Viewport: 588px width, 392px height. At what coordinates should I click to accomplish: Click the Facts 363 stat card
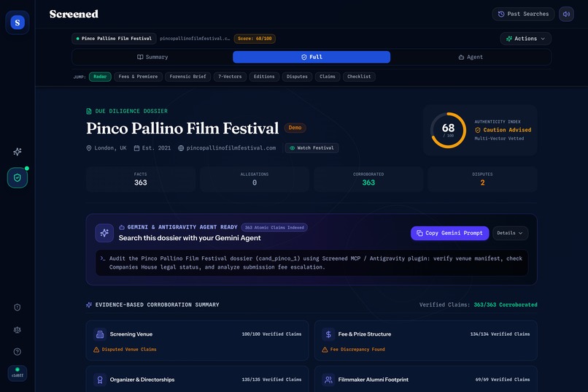click(x=141, y=180)
